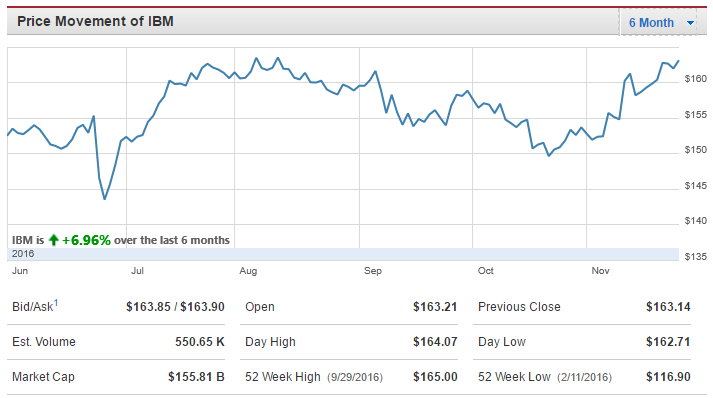The height and width of the screenshot is (398, 713).
Task: Select the Market Cap value $155.81 B
Action: 196,377
